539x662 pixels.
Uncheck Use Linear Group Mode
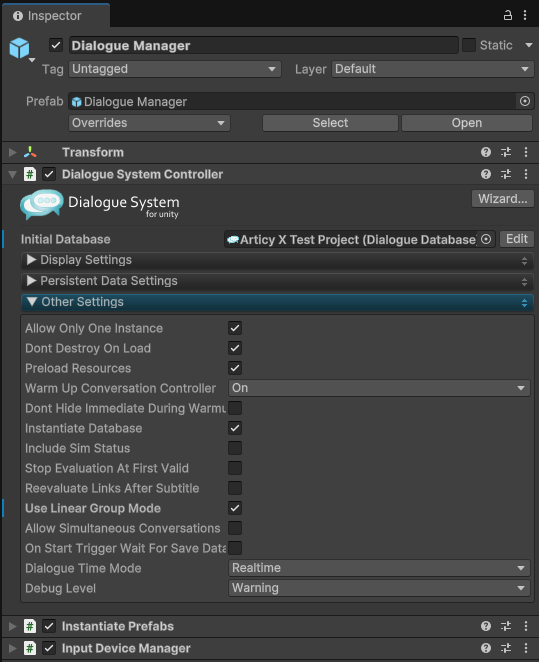(235, 508)
